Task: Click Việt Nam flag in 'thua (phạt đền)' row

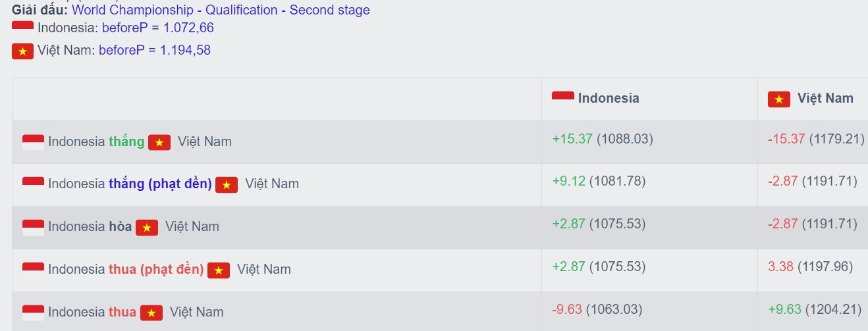Action: [x=219, y=270]
